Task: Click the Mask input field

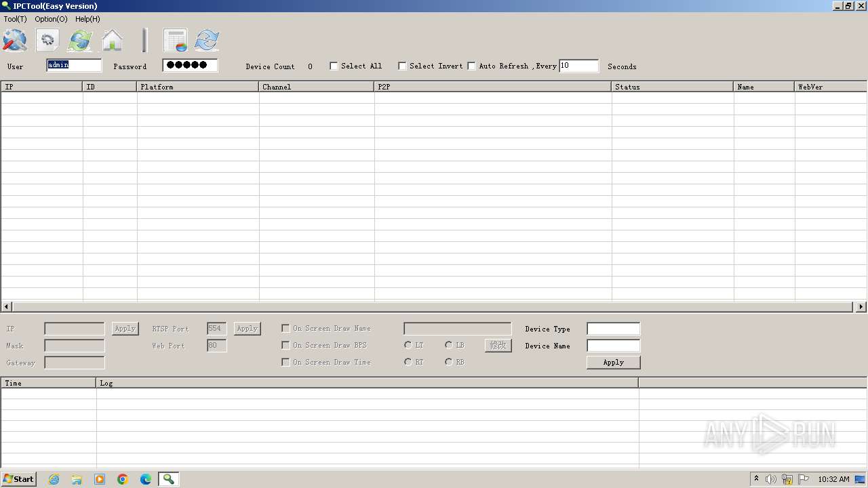Action: point(75,346)
